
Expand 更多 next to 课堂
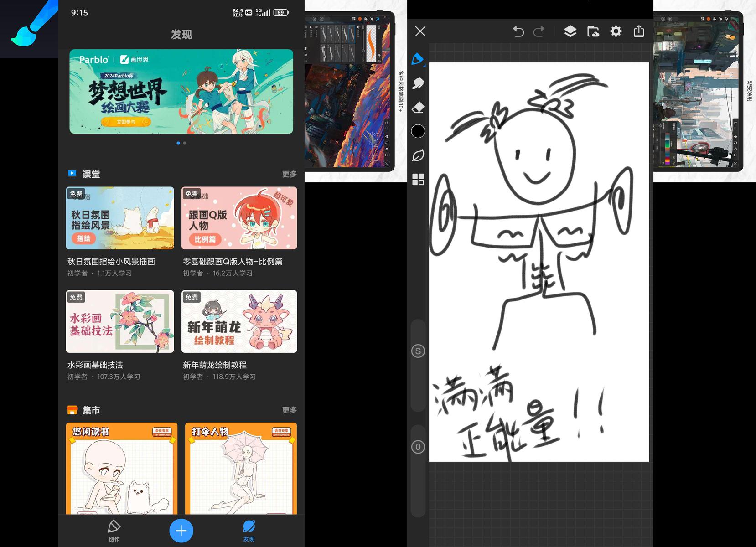click(289, 174)
